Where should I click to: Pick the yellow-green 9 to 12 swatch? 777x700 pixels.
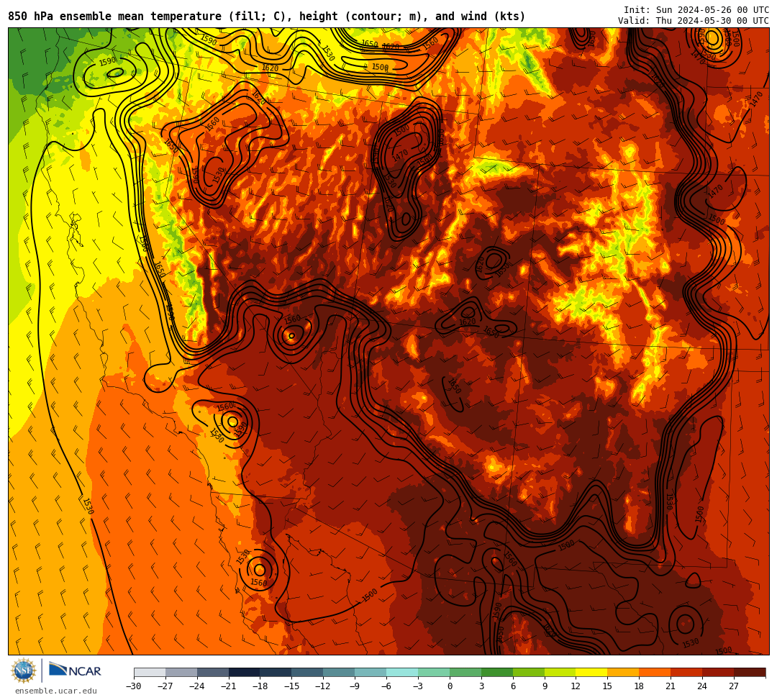[560, 672]
